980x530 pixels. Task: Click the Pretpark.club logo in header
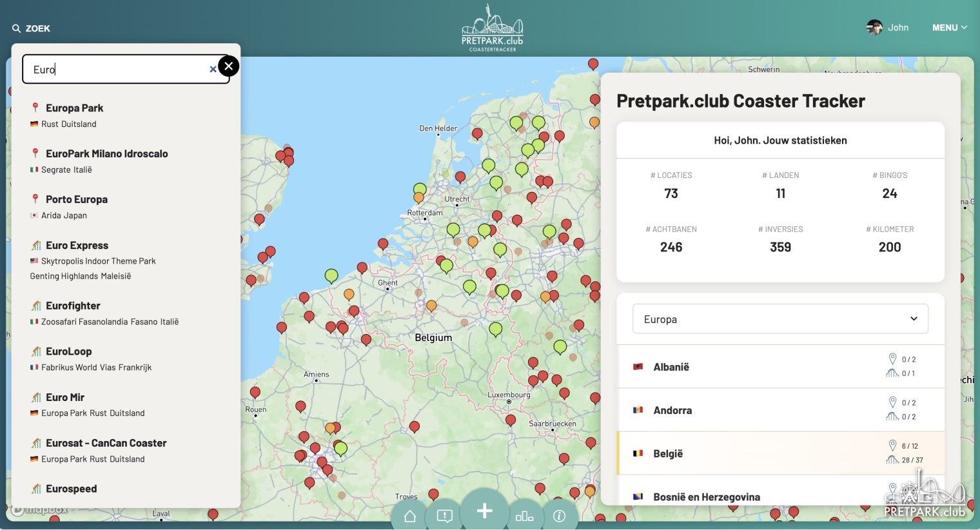pos(492,29)
